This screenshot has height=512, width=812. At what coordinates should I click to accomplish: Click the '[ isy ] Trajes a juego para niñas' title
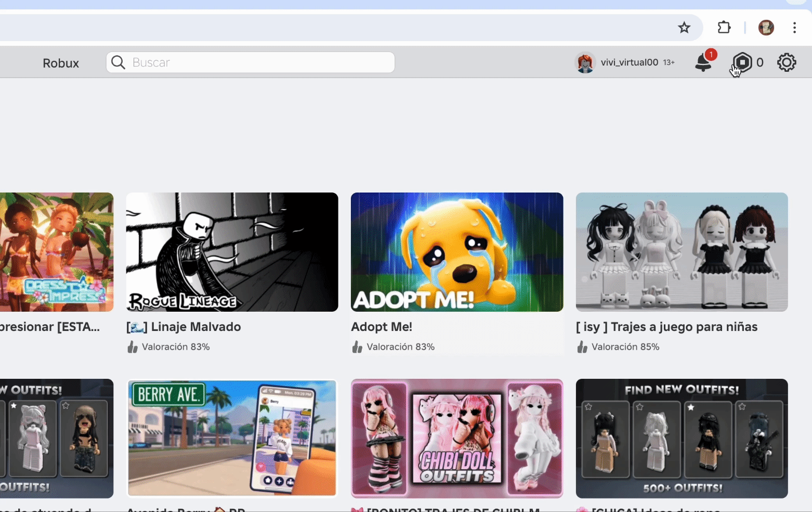[x=667, y=327]
